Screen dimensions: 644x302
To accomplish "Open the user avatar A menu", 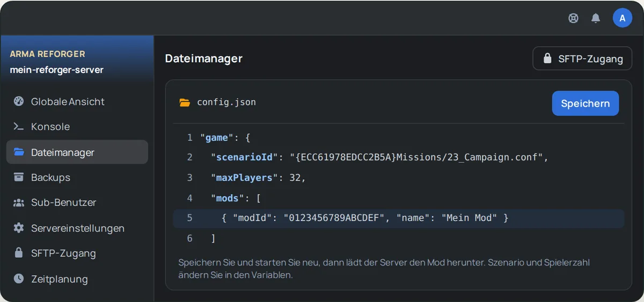I will point(623,18).
